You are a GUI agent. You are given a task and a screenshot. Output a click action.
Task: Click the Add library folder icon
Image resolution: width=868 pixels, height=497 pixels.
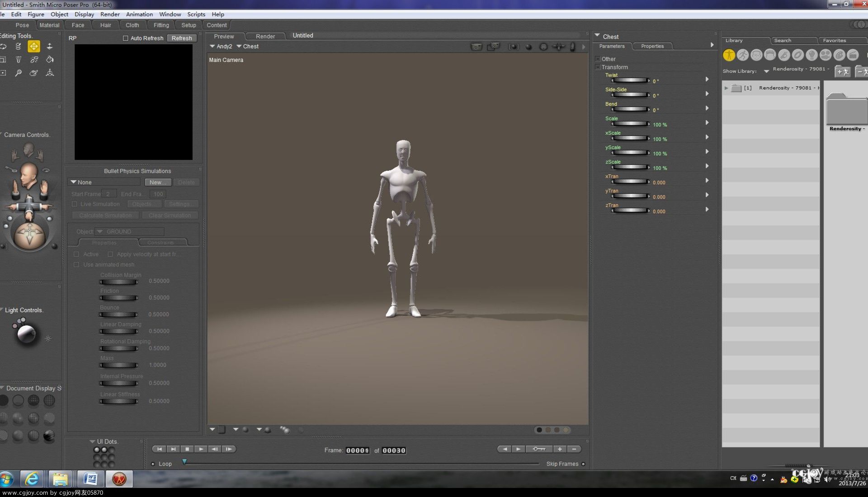pyautogui.click(x=842, y=71)
